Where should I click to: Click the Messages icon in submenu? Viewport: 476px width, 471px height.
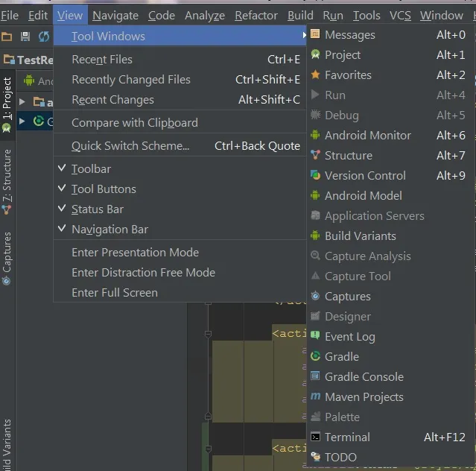point(315,34)
